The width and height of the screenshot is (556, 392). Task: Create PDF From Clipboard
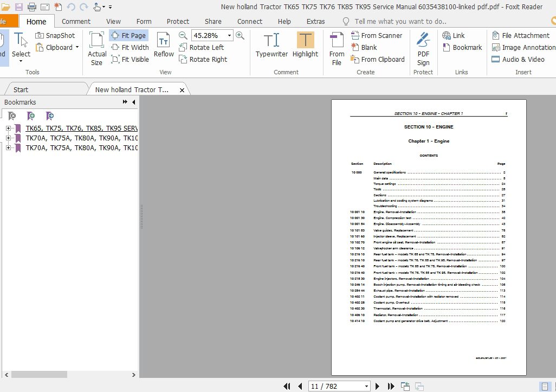378,59
